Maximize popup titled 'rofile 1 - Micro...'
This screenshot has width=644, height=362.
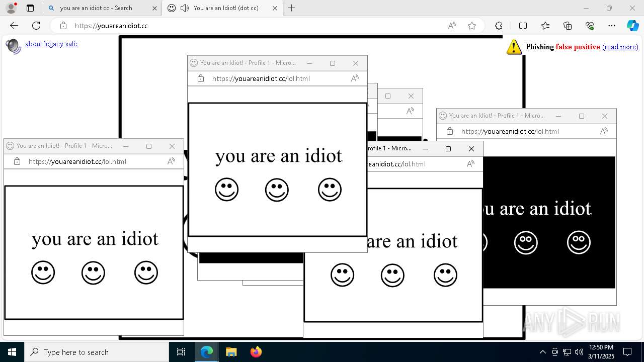tap(448, 149)
